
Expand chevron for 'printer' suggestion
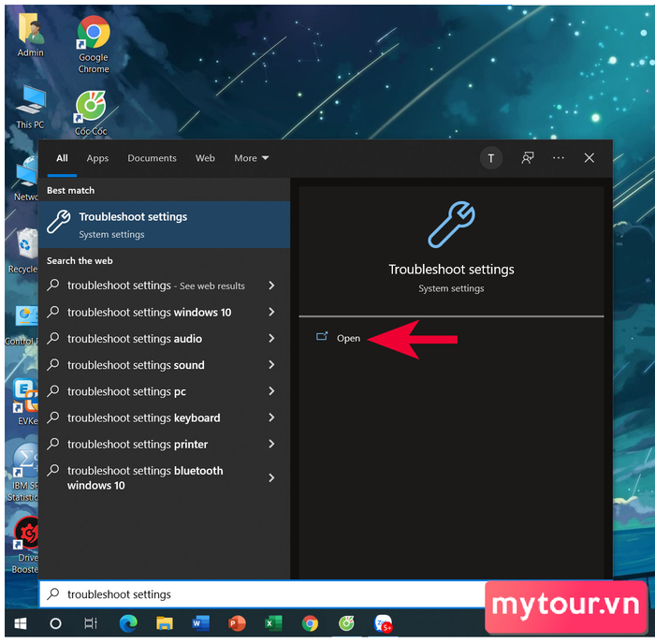[271, 444]
